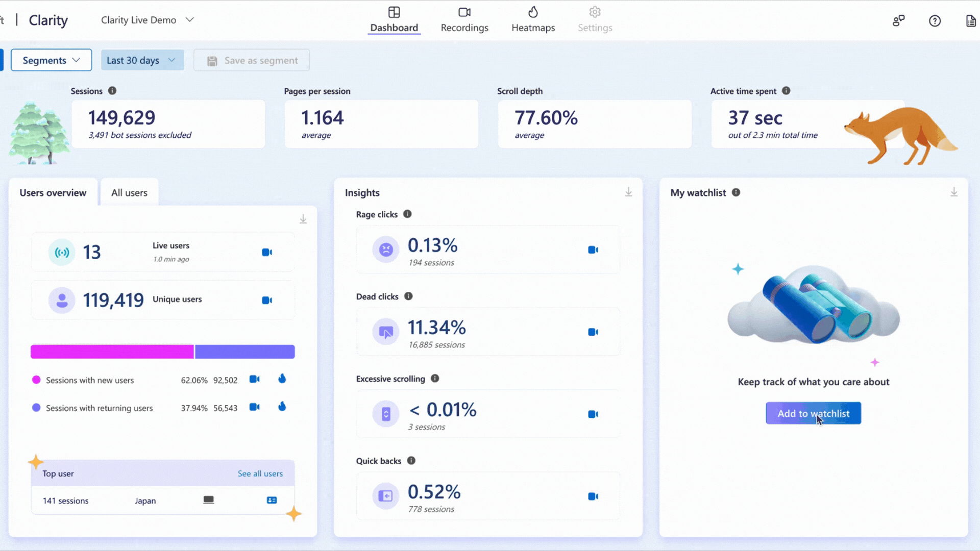Click the top user's device laptop icon

coord(209,499)
